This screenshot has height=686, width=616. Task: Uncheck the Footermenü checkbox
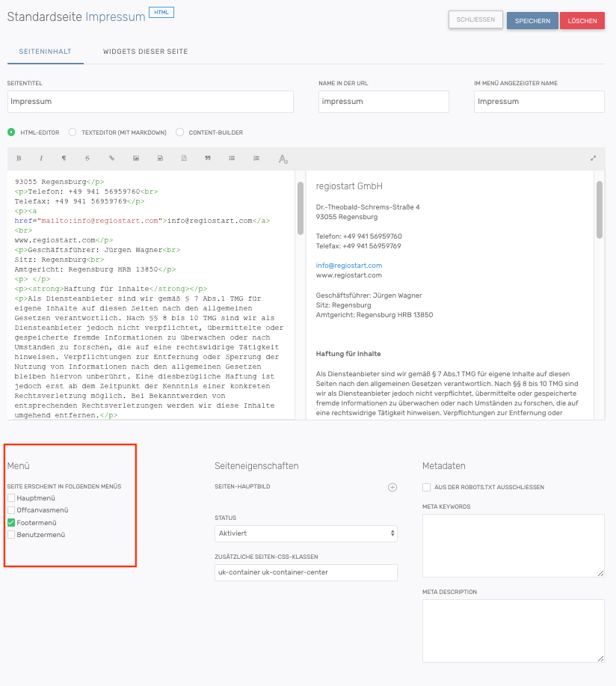(11, 523)
